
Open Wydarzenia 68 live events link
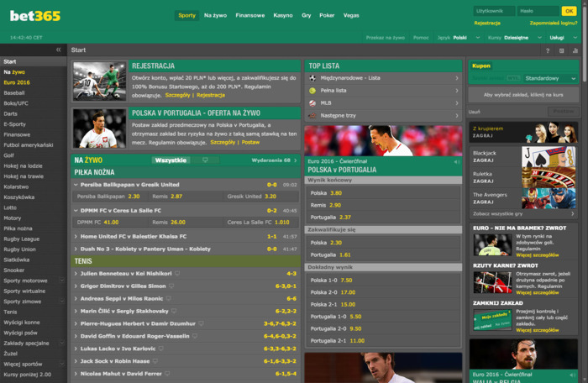(274, 160)
